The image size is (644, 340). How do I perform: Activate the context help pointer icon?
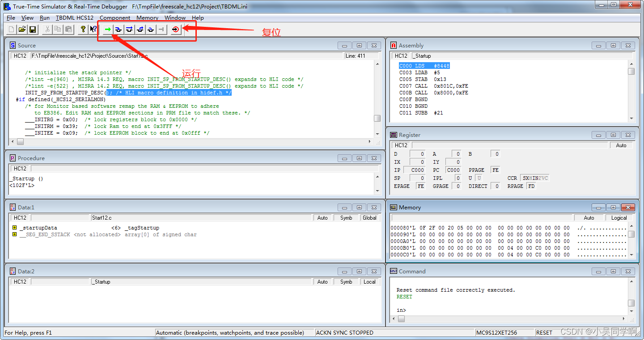click(93, 30)
